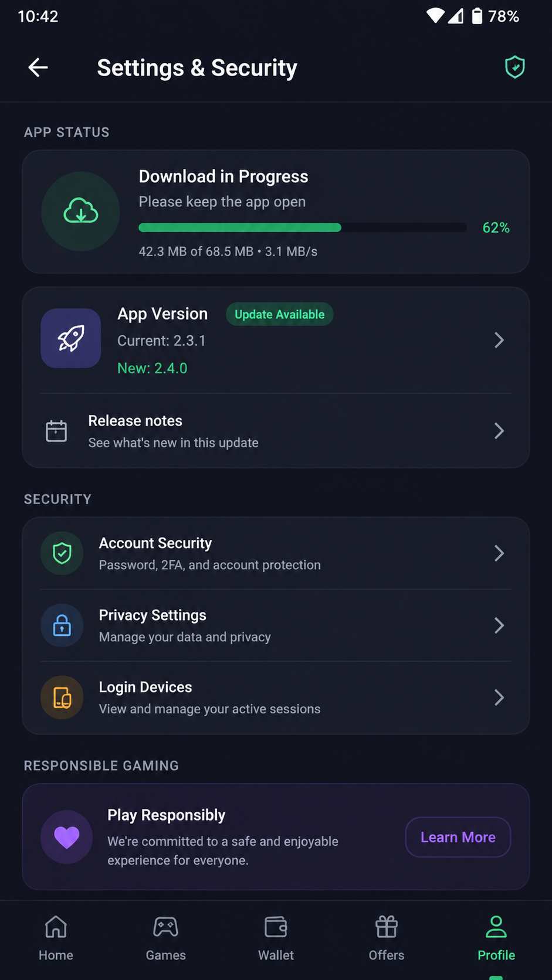The height and width of the screenshot is (980, 552).
Task: Tap the Update Available badge
Action: pos(280,314)
